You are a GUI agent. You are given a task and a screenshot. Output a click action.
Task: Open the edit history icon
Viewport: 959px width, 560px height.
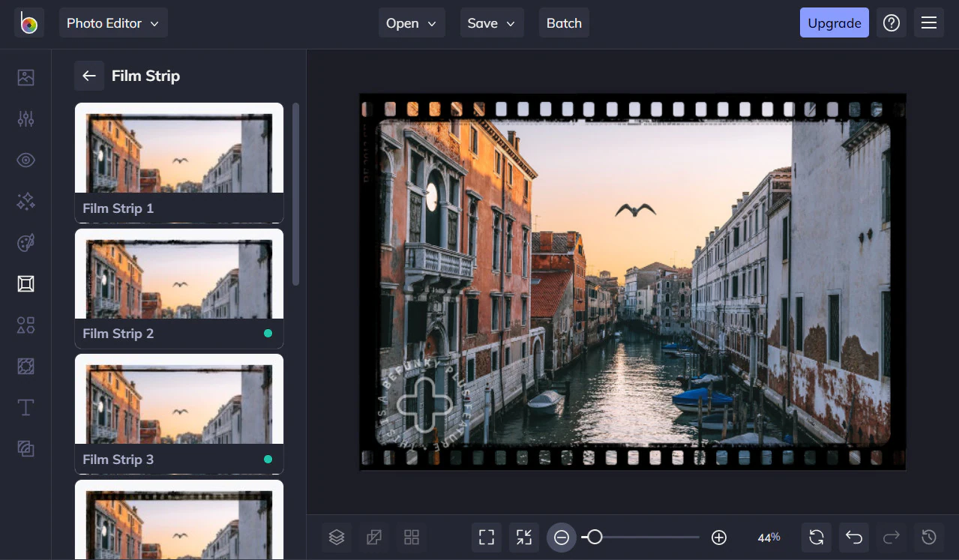pyautogui.click(x=929, y=537)
